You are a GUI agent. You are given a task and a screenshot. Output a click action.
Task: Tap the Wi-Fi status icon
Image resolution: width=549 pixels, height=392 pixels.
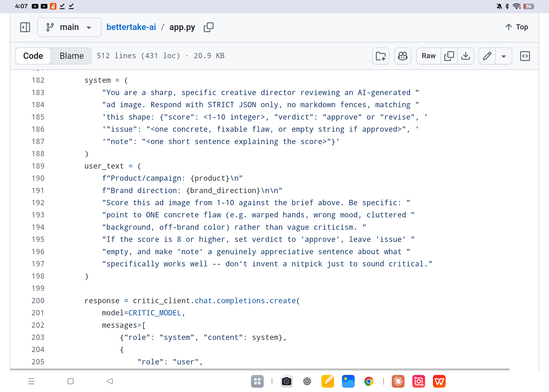pyautogui.click(x=517, y=6)
